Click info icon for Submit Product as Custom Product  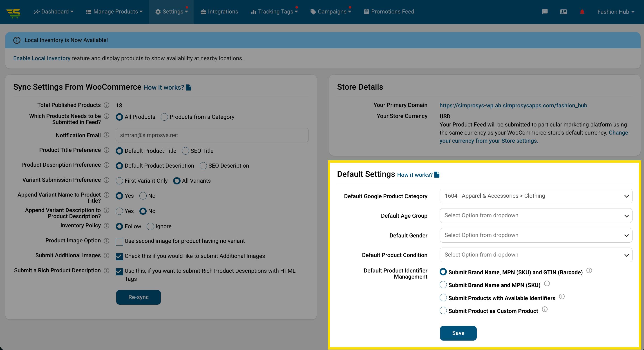click(545, 310)
